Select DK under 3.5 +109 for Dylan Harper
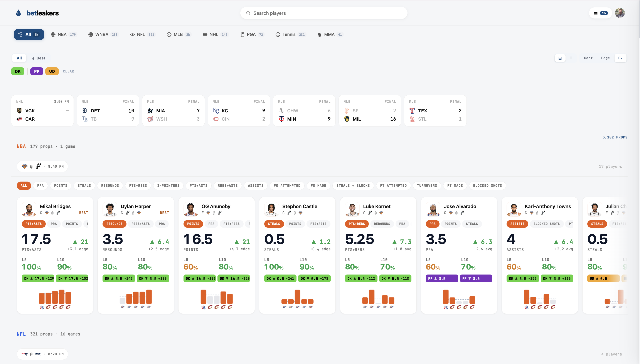The image size is (640, 364). (x=153, y=278)
